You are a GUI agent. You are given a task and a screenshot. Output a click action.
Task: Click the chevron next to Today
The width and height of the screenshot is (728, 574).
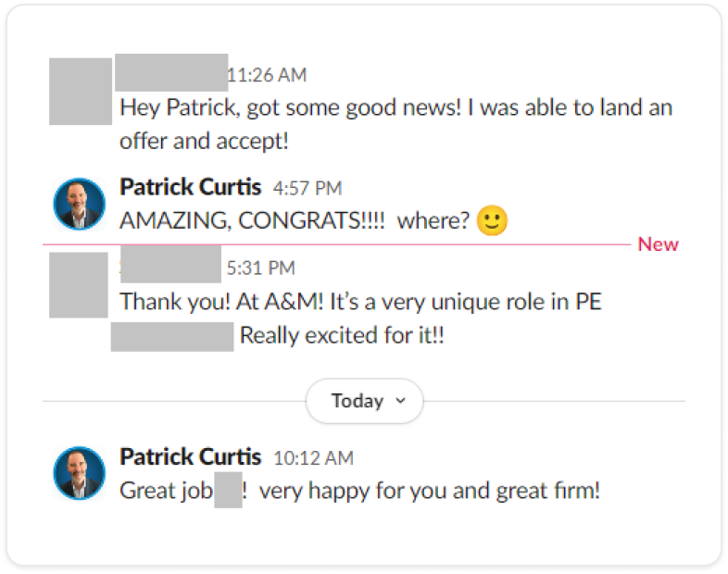pyautogui.click(x=400, y=401)
